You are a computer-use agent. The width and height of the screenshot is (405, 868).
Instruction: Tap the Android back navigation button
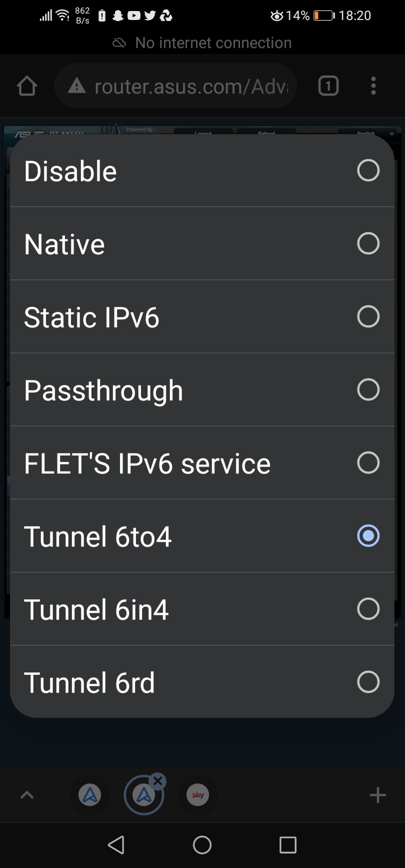116,844
